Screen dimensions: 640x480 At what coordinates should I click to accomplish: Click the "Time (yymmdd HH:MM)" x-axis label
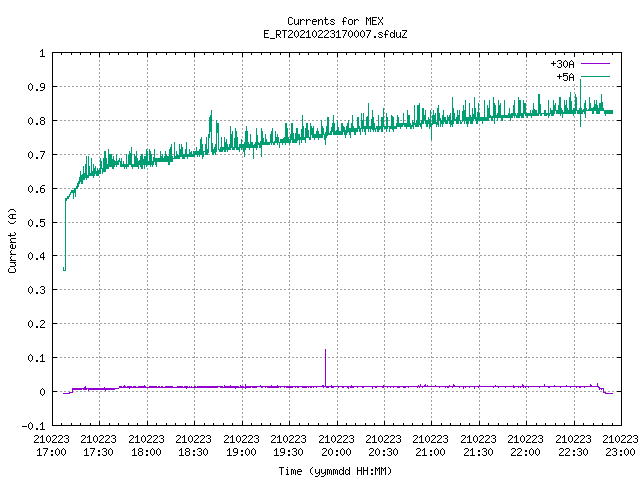pos(335,471)
